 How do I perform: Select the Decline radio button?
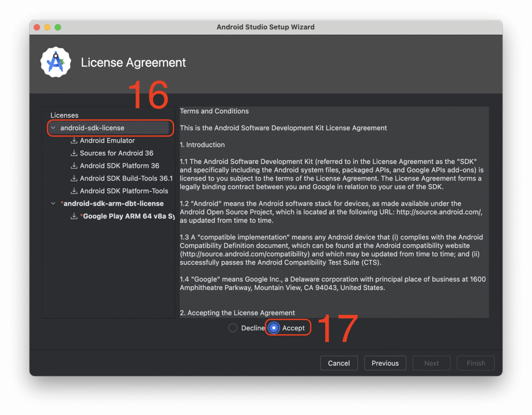(233, 328)
